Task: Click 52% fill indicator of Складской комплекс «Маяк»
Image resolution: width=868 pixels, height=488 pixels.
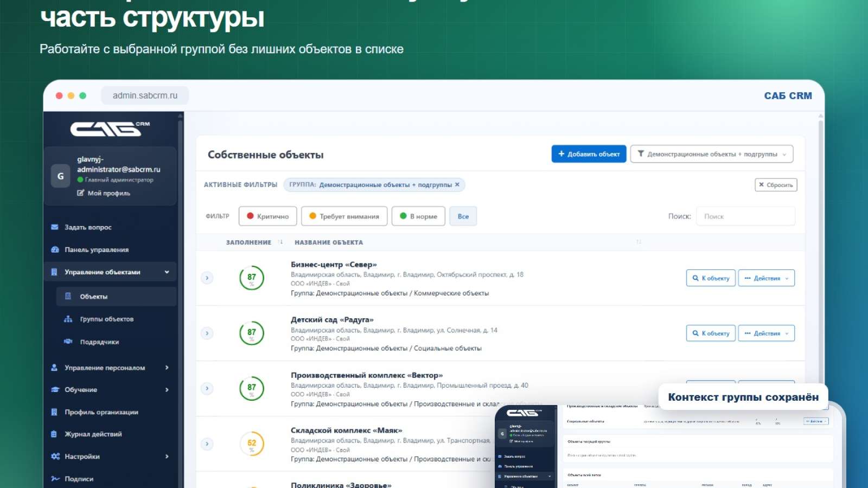Action: click(x=252, y=444)
